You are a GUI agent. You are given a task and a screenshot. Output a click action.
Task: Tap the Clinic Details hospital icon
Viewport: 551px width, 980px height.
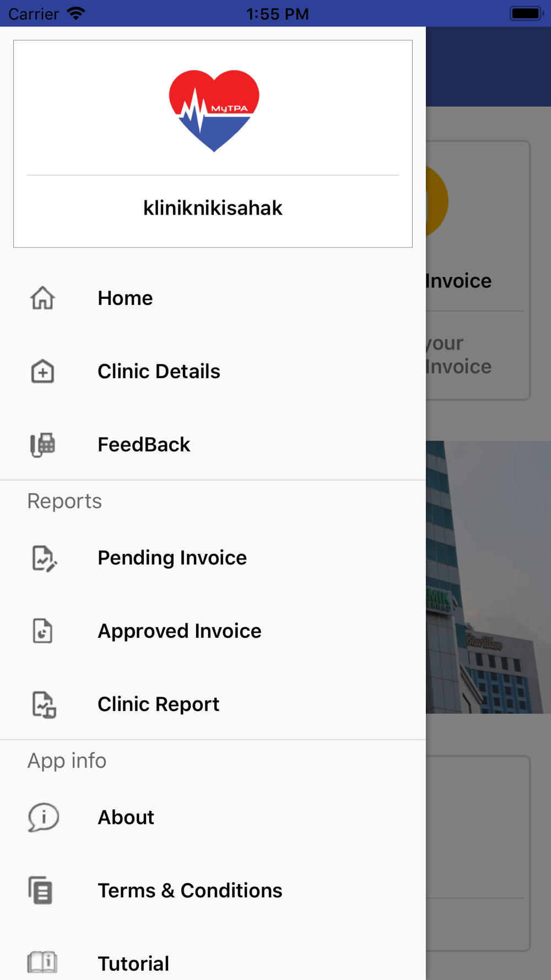pos(42,371)
